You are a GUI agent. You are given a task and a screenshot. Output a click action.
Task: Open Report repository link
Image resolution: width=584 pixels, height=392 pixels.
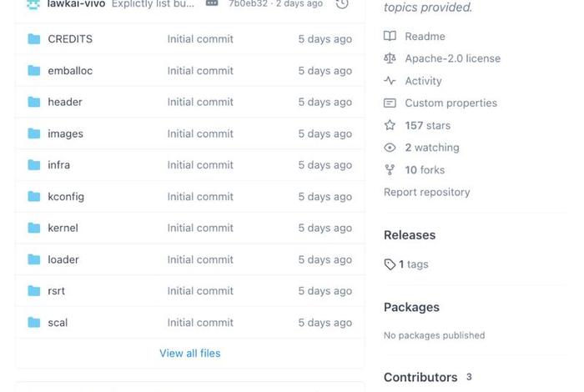point(426,192)
